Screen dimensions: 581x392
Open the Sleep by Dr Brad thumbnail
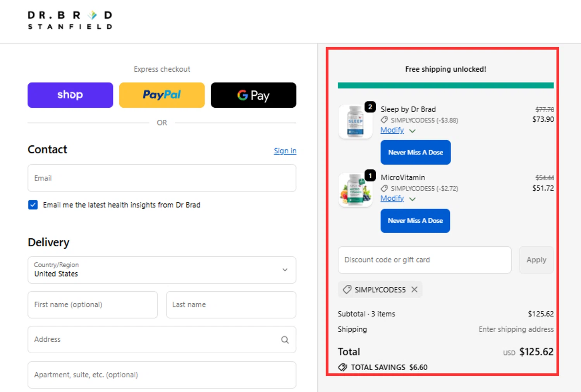click(356, 122)
